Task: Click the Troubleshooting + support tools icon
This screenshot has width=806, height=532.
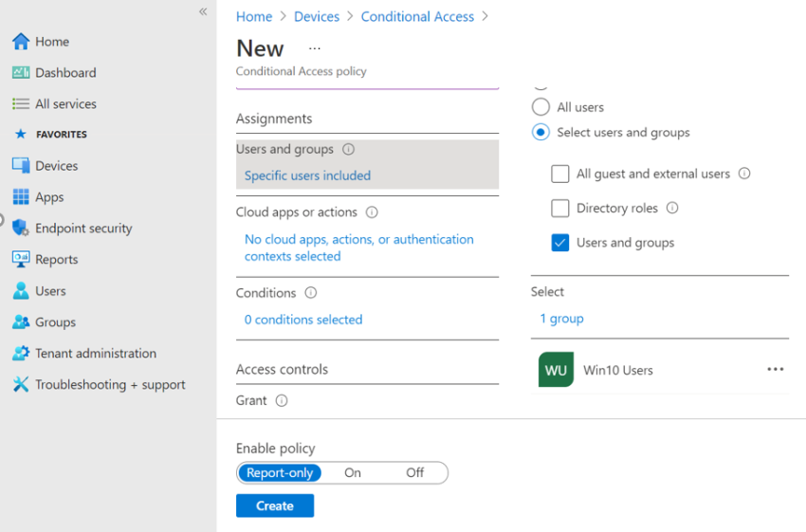Action: [x=21, y=384]
